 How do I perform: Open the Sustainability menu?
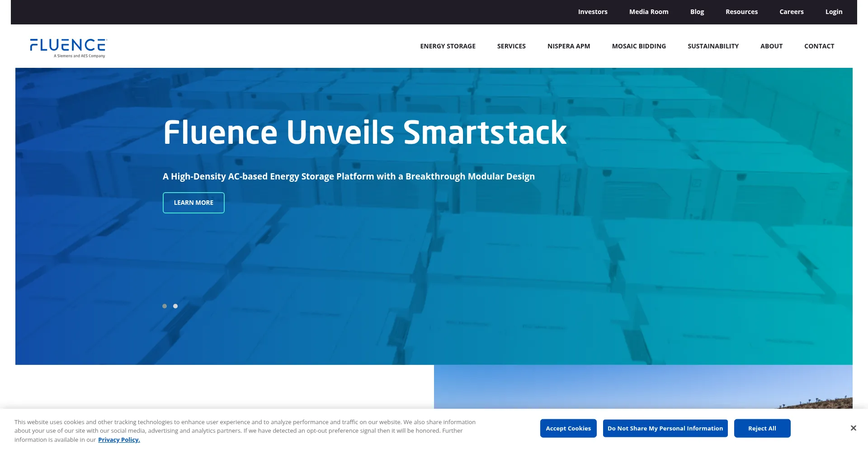tap(713, 46)
